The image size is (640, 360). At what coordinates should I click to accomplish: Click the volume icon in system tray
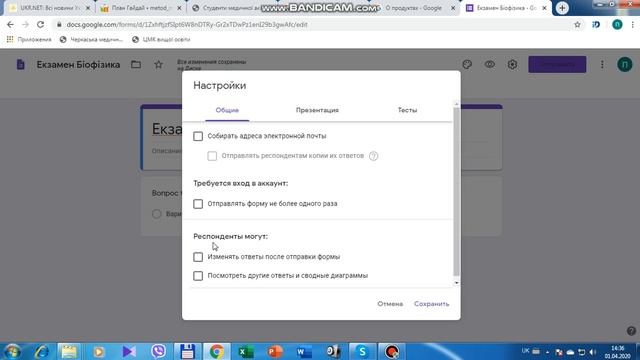593,352
